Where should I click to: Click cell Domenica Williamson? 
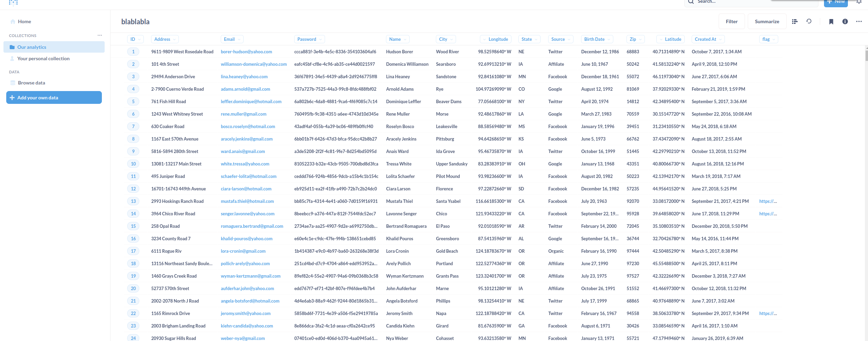[407, 64]
